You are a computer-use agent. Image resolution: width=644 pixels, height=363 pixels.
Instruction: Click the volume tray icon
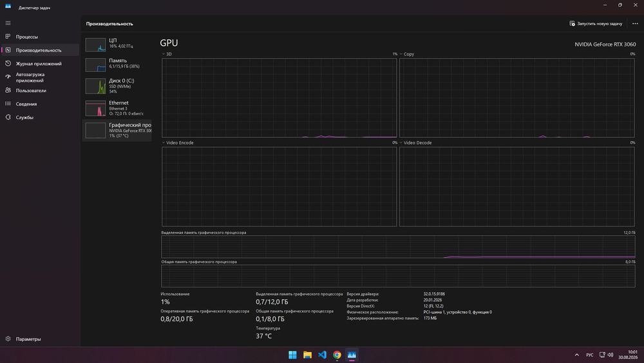click(x=611, y=355)
